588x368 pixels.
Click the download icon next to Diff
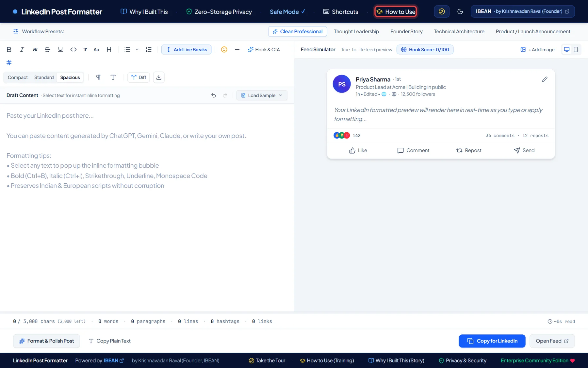tap(159, 77)
